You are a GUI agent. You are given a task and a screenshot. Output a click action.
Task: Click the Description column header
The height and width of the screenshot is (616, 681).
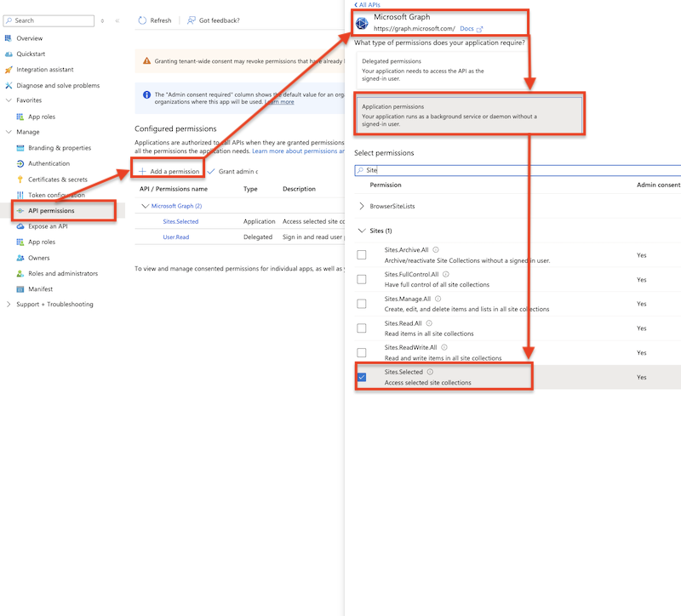point(299,189)
